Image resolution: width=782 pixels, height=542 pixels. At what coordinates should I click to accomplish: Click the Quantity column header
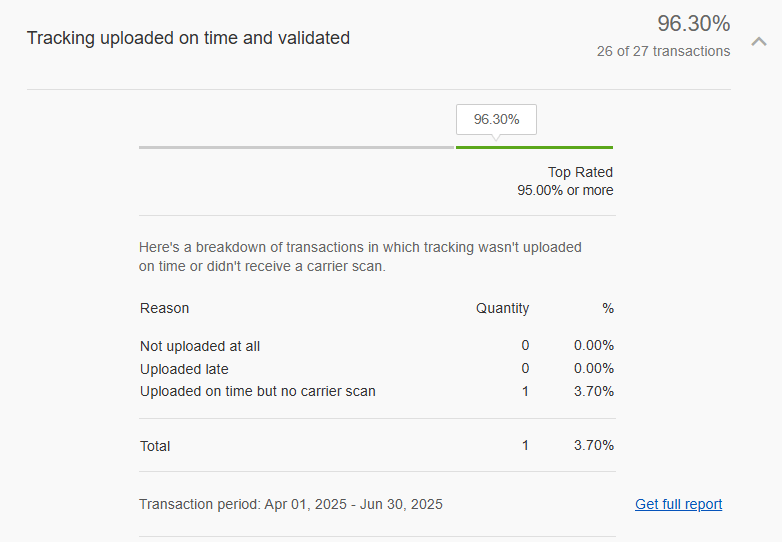tap(502, 308)
